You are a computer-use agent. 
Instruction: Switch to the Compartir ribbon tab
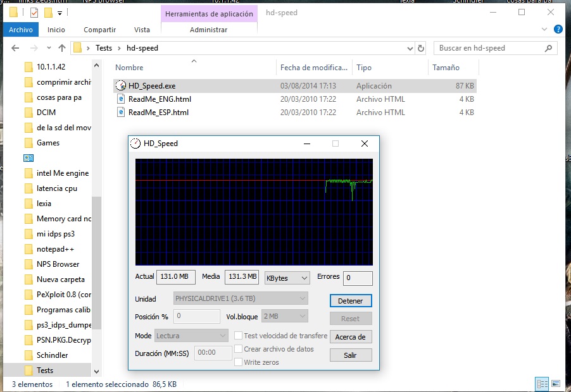[x=100, y=30]
